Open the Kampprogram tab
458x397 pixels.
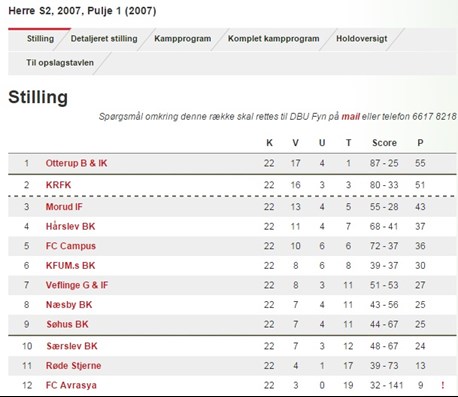click(183, 39)
